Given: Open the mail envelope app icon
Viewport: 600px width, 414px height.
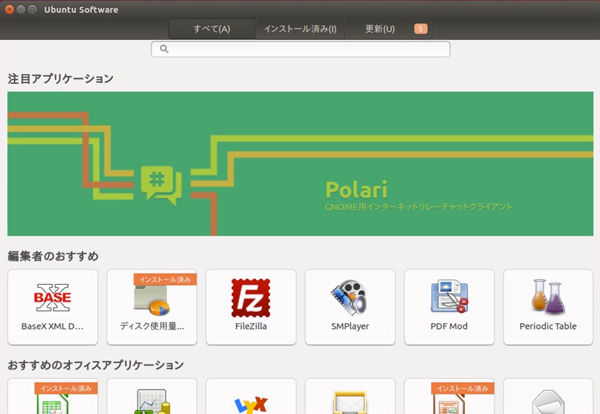Looking at the screenshot, I should 350,403.
